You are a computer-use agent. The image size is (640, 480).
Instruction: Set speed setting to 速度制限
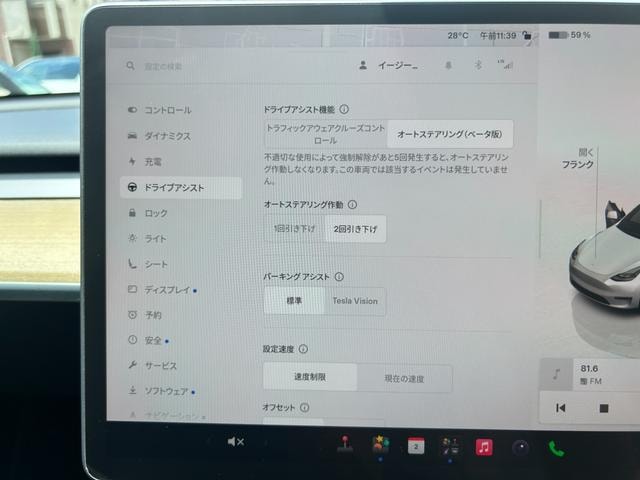point(310,377)
